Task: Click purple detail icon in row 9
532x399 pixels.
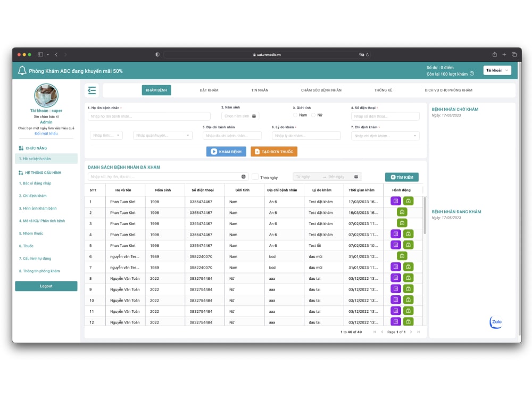Action: point(396,289)
